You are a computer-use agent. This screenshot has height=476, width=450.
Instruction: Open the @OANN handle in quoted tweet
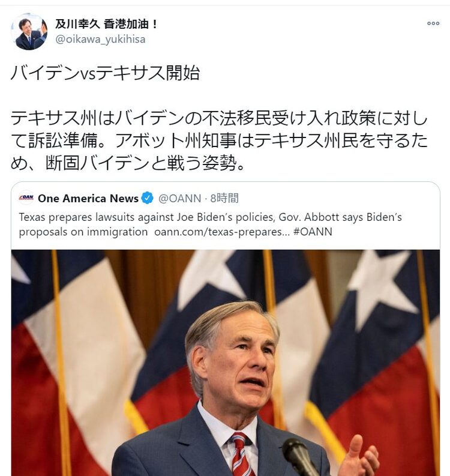(x=179, y=198)
